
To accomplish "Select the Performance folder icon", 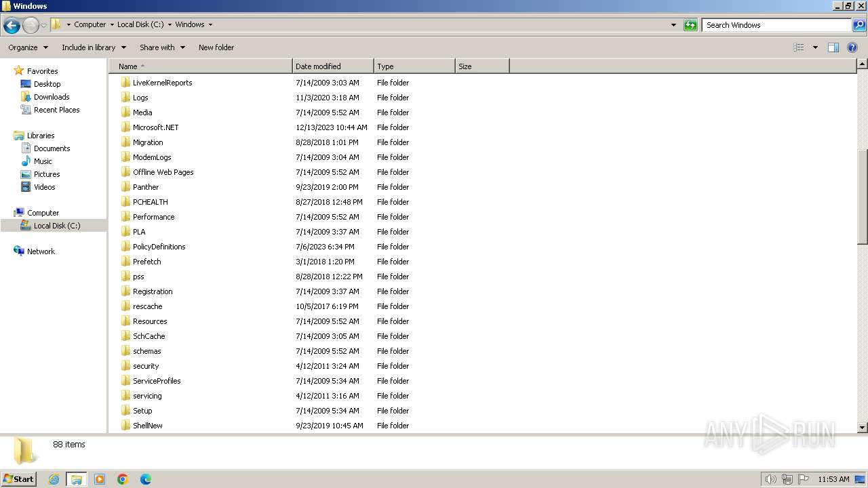I will pos(125,217).
